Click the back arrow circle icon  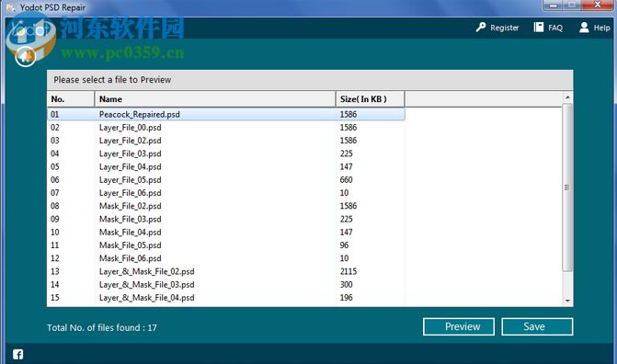(26, 56)
